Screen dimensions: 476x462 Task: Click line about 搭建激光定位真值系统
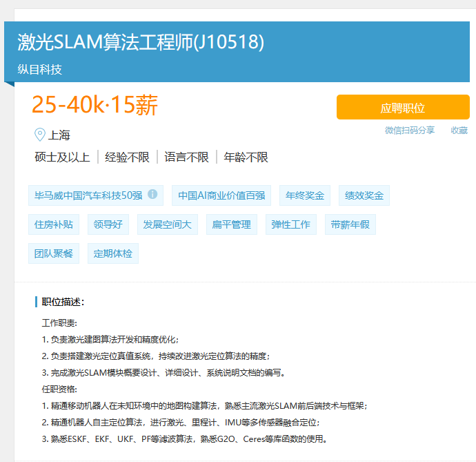[x=156, y=356]
